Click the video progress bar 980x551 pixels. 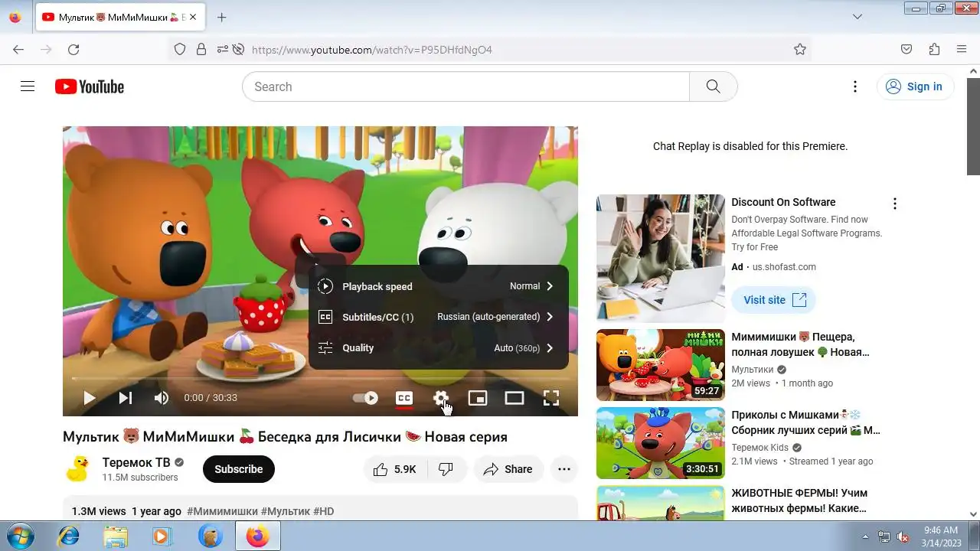[x=320, y=378]
